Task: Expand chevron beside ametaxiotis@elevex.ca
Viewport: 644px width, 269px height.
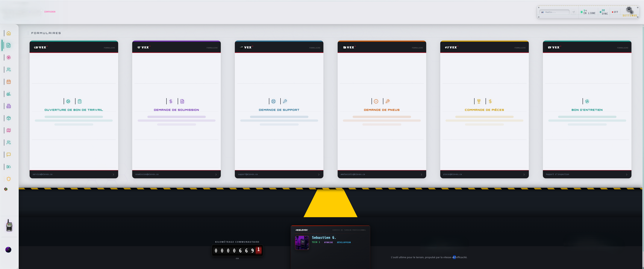Action: (422, 174)
